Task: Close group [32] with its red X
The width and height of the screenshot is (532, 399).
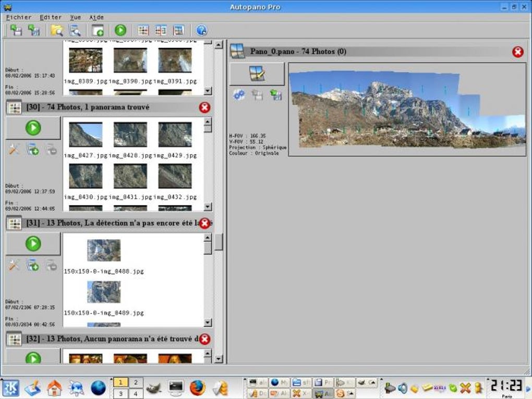Action: (x=204, y=339)
